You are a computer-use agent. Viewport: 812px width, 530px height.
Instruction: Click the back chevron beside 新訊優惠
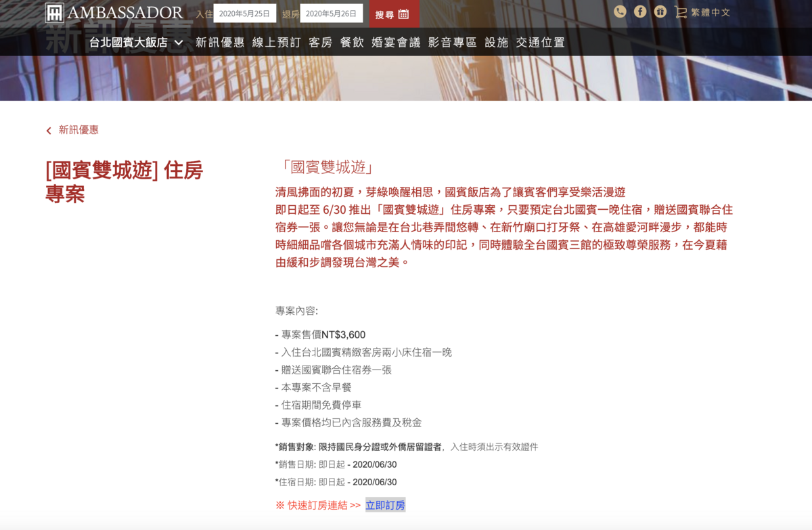click(x=49, y=131)
